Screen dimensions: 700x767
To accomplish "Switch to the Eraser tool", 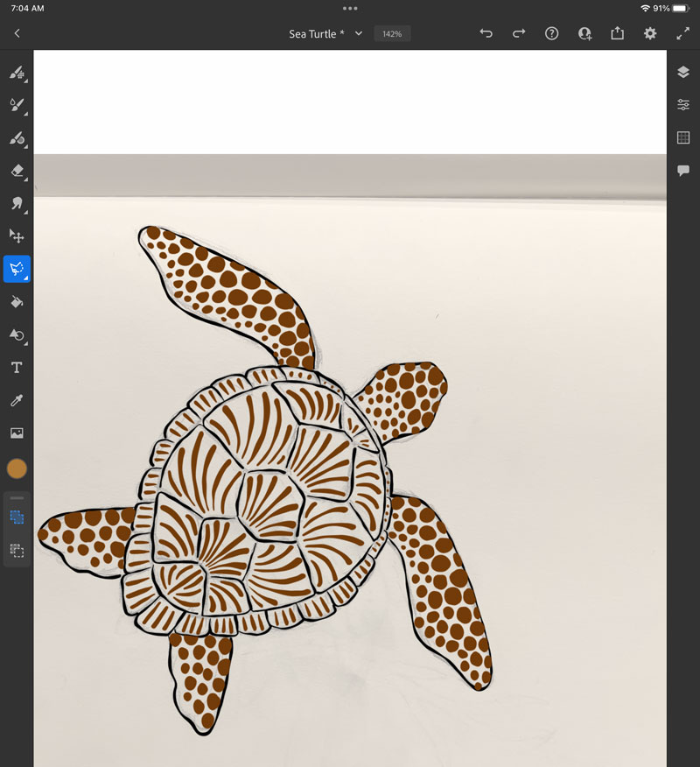I will 17,171.
